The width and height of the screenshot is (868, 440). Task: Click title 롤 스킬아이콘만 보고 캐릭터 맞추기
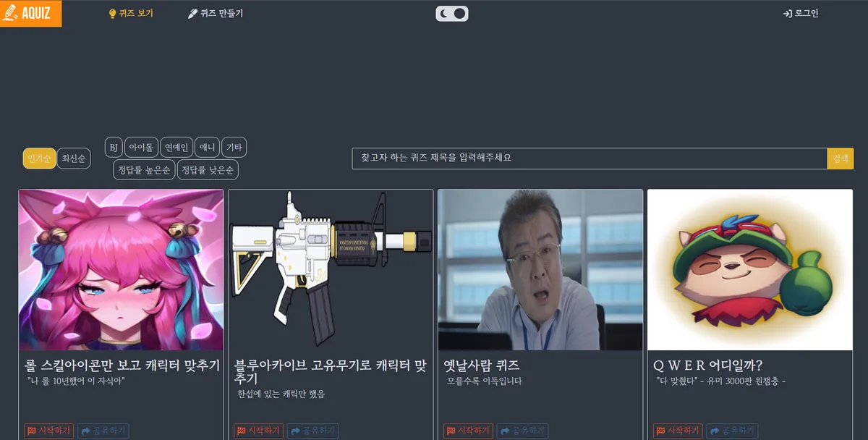(x=122, y=365)
